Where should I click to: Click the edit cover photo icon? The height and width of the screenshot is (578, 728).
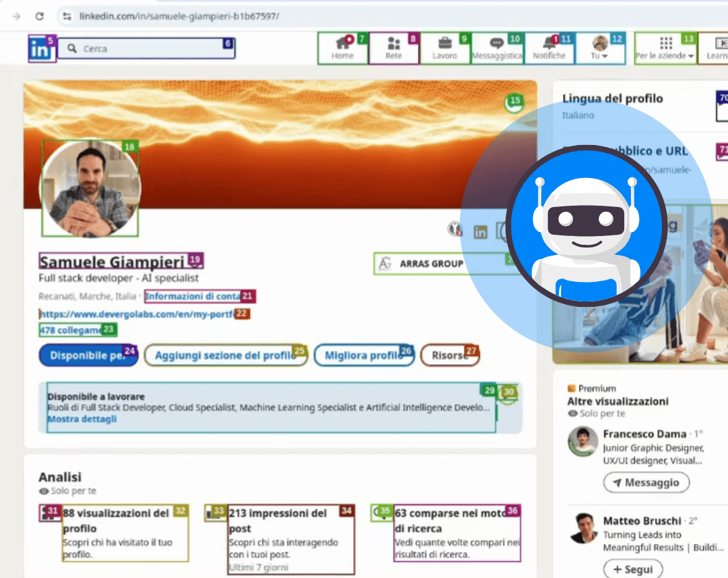point(514,104)
